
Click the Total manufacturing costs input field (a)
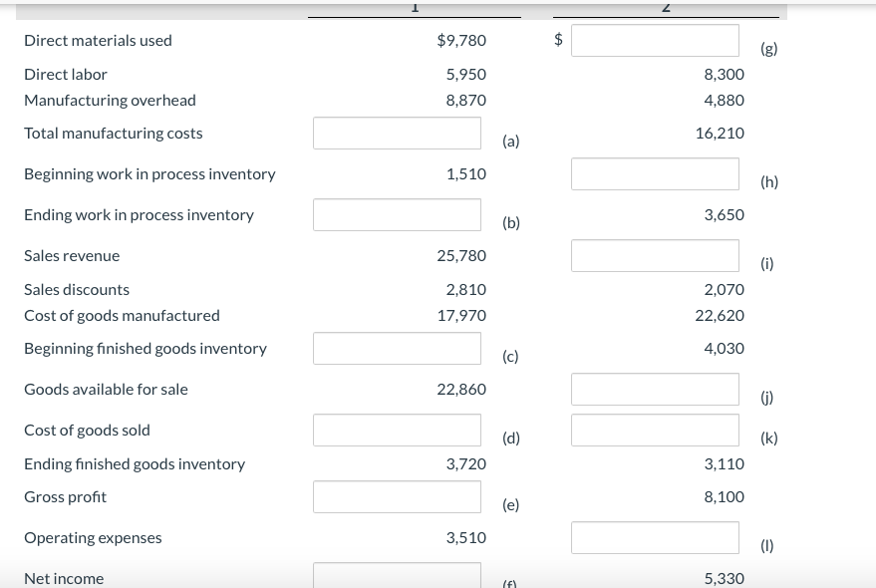pos(397,133)
